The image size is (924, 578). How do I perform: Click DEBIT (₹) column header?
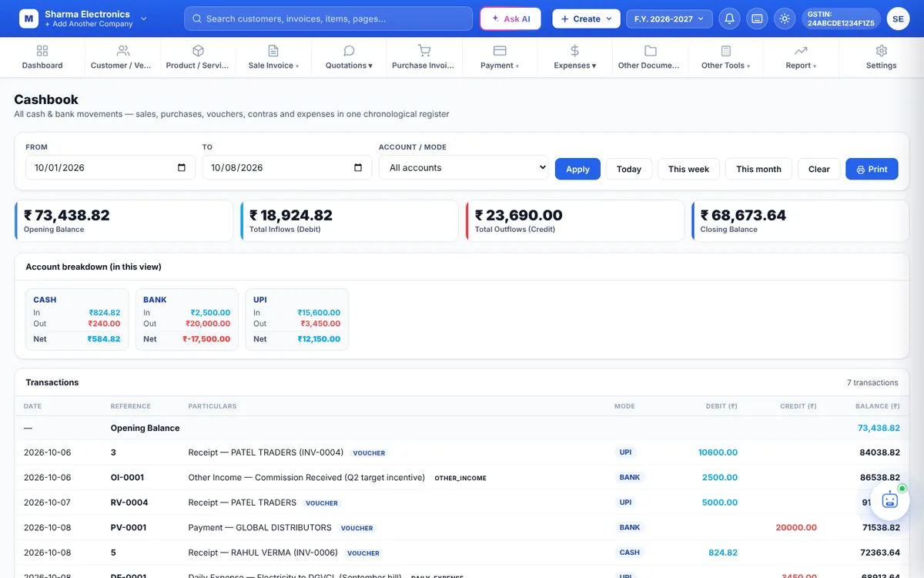tap(721, 406)
